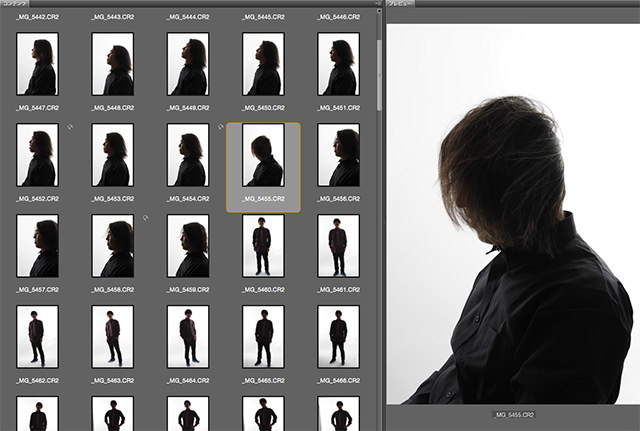Click the content panel vertical scrollbar thumb
This screenshot has height=431, width=640.
[379, 75]
